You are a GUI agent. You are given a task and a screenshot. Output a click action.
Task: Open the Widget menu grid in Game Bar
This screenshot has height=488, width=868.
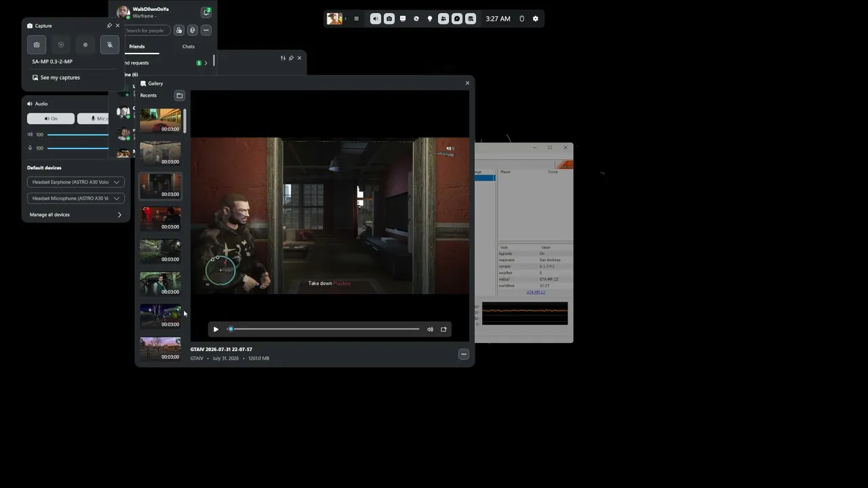point(356,19)
